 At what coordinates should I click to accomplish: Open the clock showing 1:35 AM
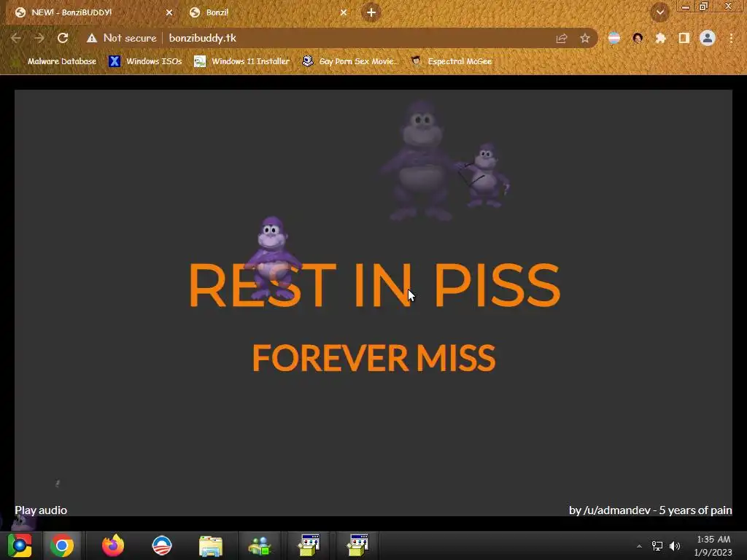tap(713, 545)
